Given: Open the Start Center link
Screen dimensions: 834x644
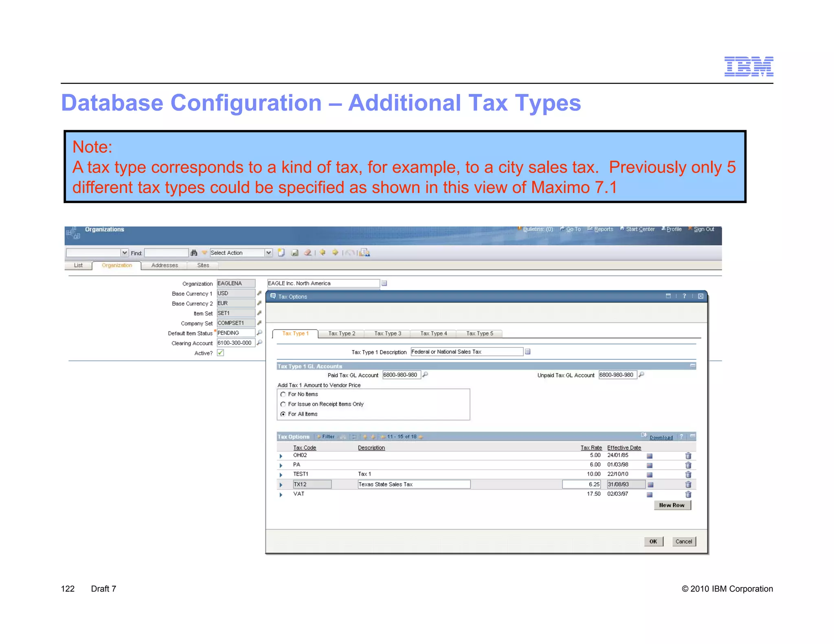Looking at the screenshot, I should [640, 229].
